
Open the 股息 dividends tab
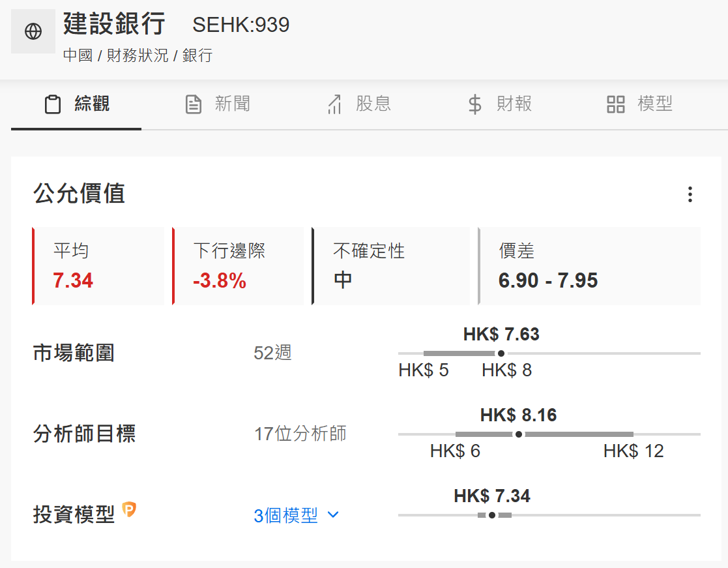point(359,104)
